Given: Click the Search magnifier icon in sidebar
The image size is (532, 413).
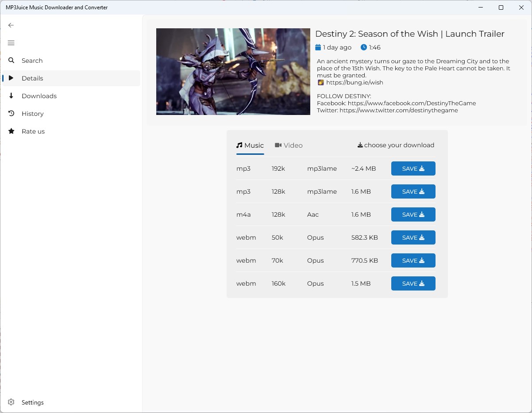Looking at the screenshot, I should click(x=12, y=61).
